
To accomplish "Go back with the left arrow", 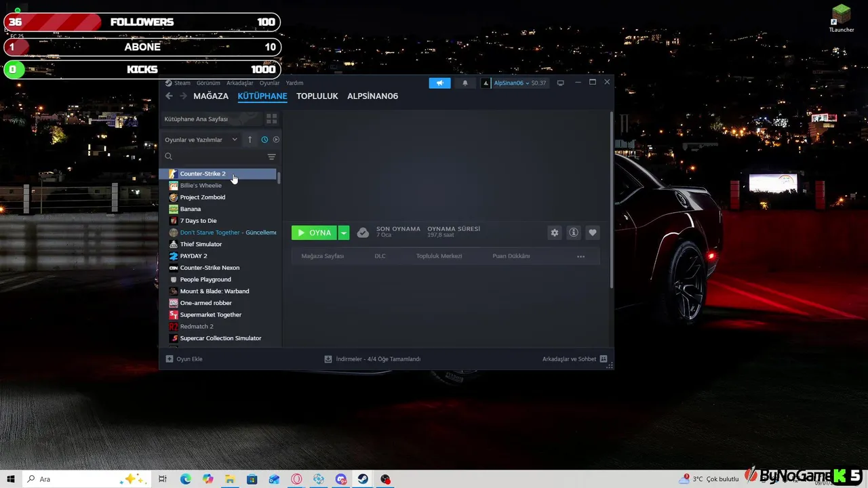I will point(170,96).
